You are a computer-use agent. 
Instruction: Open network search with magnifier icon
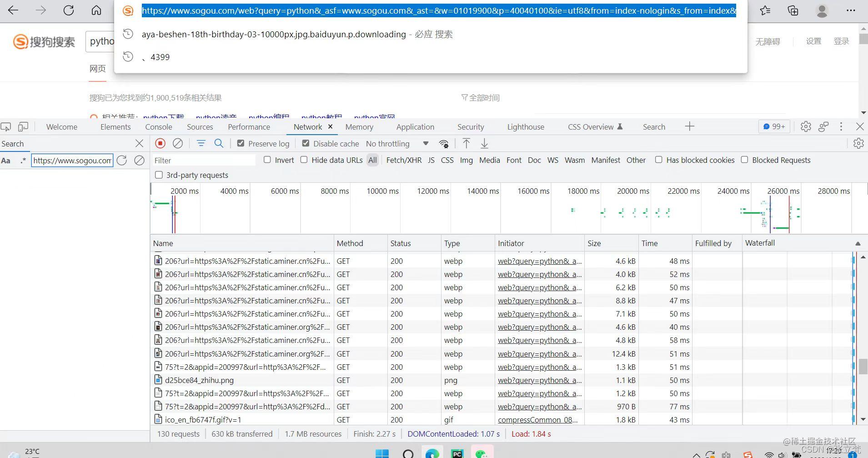coord(219,144)
